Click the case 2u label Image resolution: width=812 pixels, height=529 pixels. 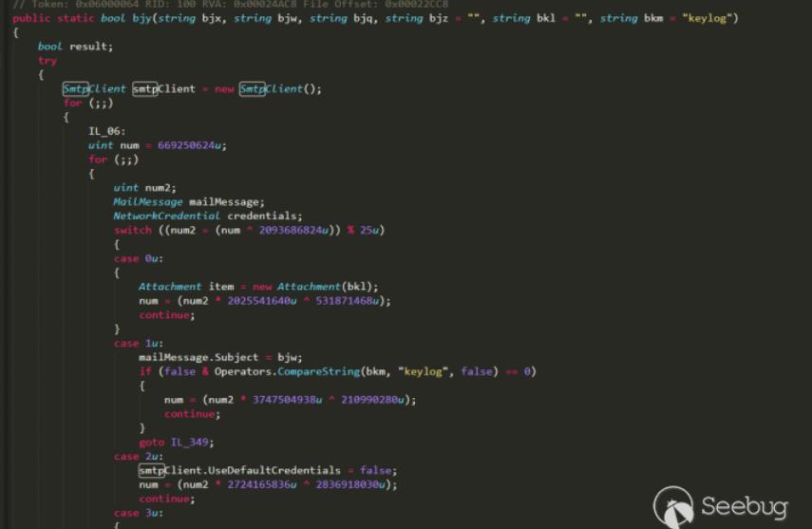(139, 456)
